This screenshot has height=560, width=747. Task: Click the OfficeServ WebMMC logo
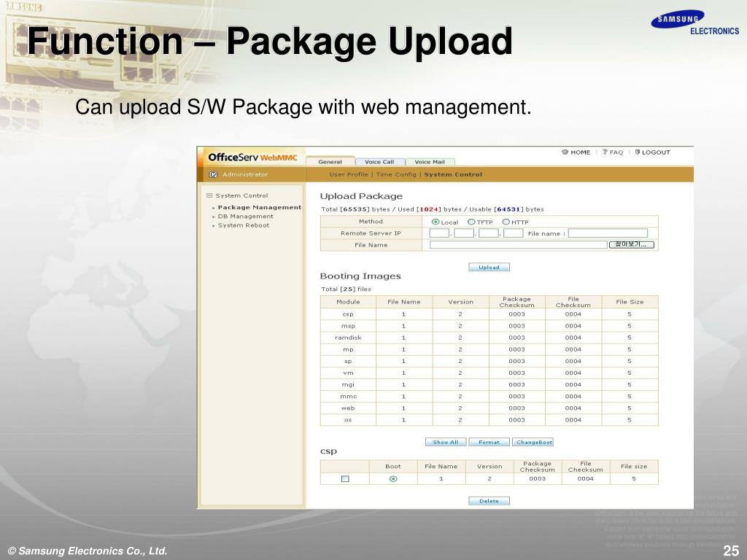point(252,157)
